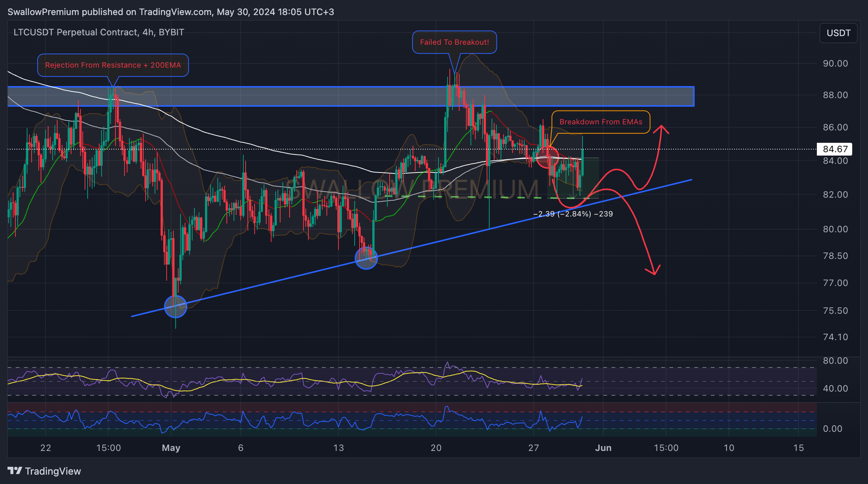Click the '20' date axis label
The image size is (868, 484).
click(x=436, y=448)
